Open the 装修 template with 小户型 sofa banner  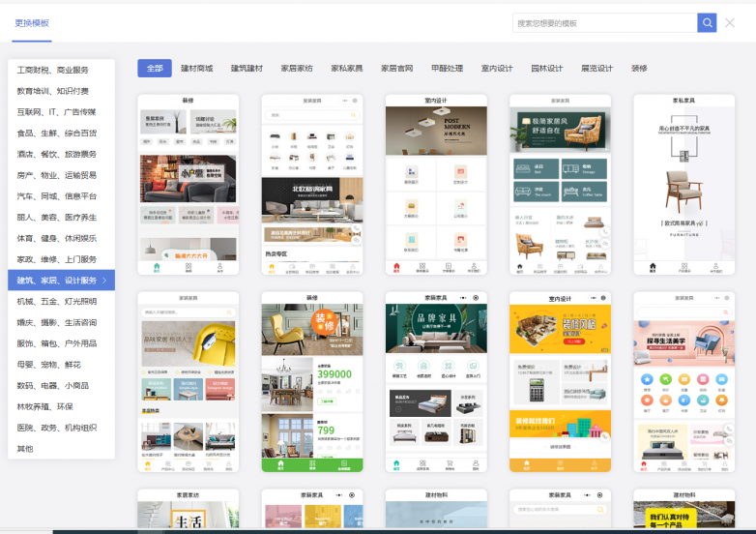coord(189,185)
